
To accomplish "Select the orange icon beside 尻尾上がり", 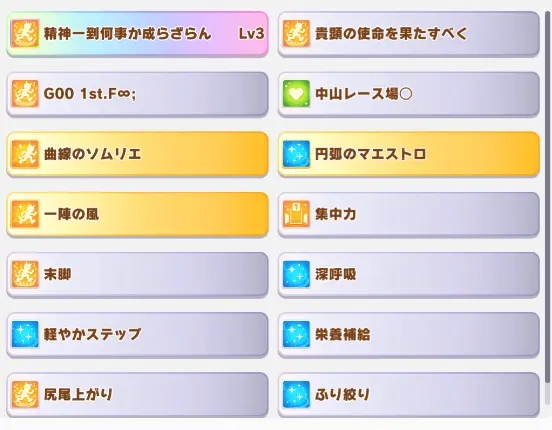I will (x=25, y=394).
